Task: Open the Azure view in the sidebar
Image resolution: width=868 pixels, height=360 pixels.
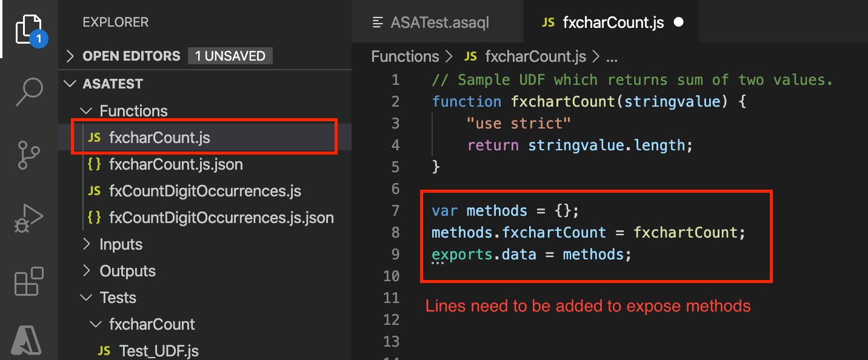Action: coord(27,339)
